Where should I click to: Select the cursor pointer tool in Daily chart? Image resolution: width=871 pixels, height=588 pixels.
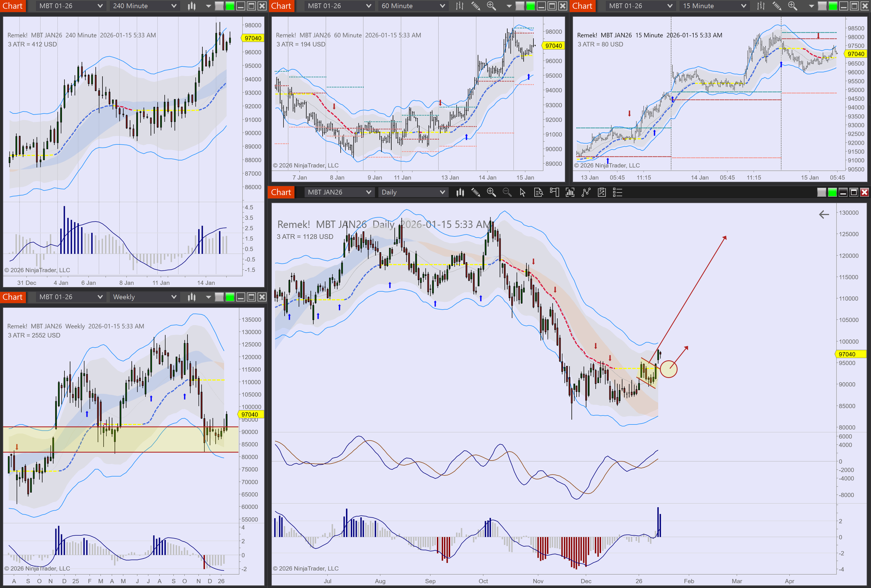point(523,193)
